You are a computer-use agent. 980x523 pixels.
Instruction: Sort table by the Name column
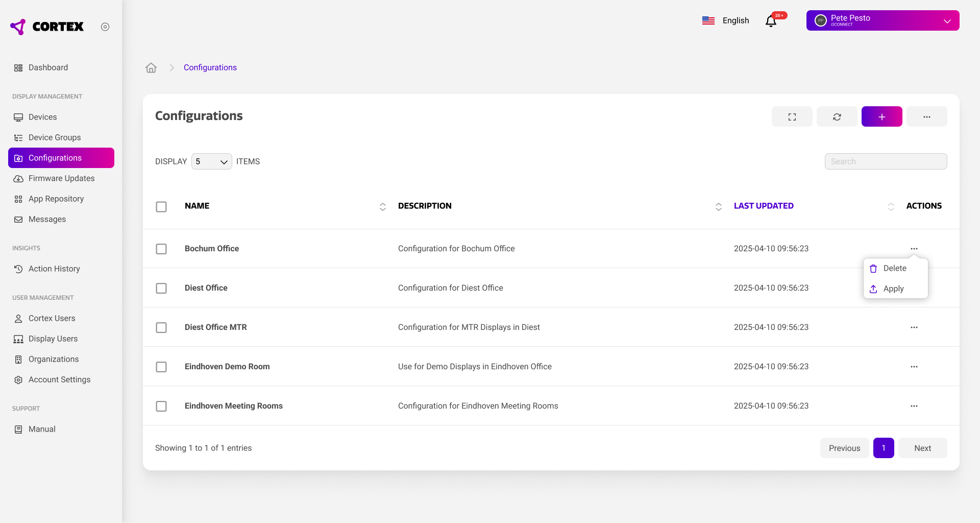click(382, 207)
